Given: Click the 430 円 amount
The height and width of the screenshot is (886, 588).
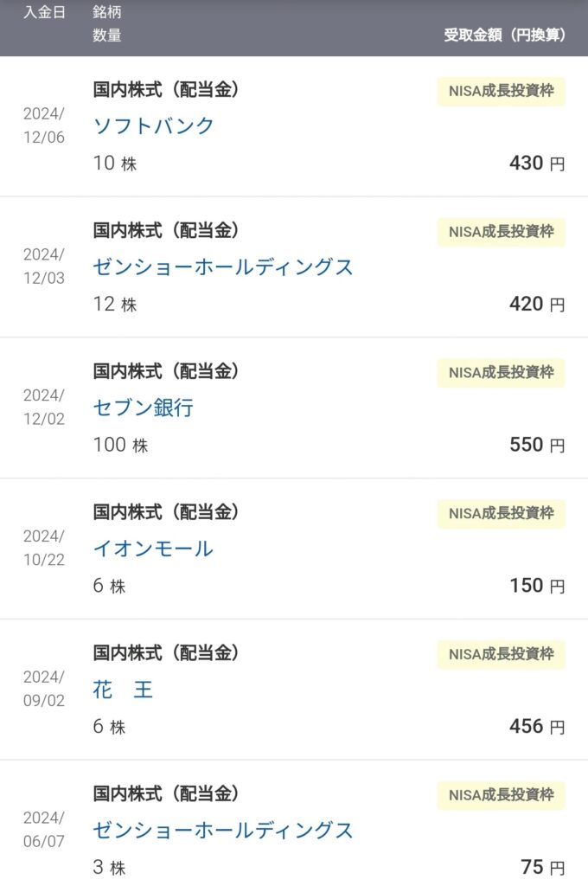Looking at the screenshot, I should click(537, 163).
